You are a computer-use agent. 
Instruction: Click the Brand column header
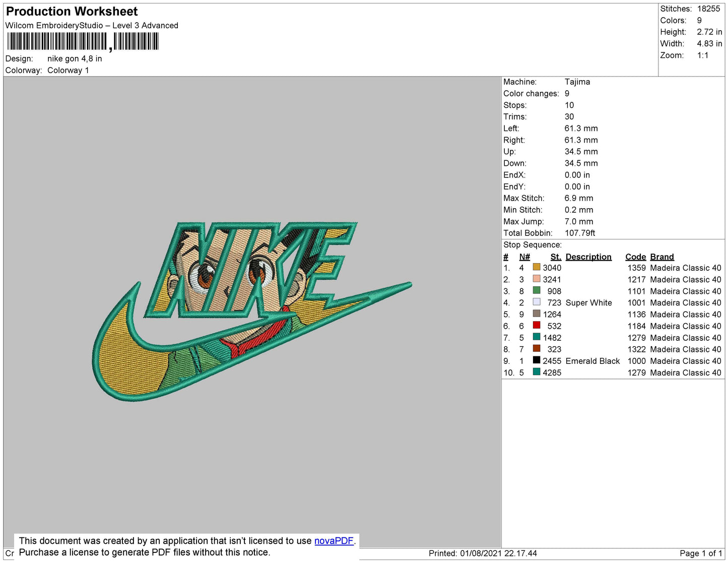(661, 257)
